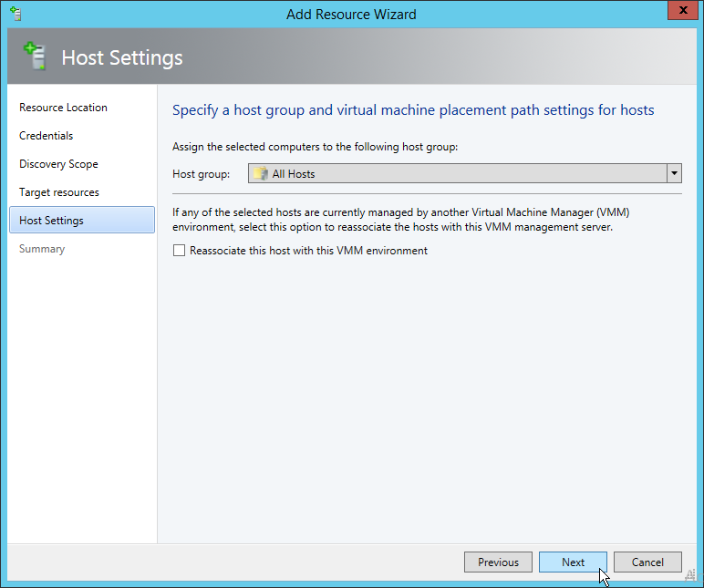
Task: Select the Host Settings step
Action: pyautogui.click(x=82, y=220)
